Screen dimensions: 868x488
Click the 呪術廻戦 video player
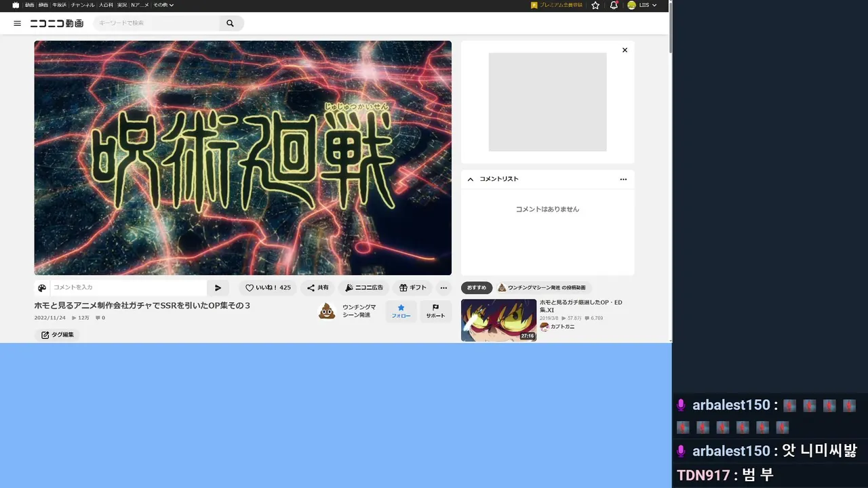(243, 158)
